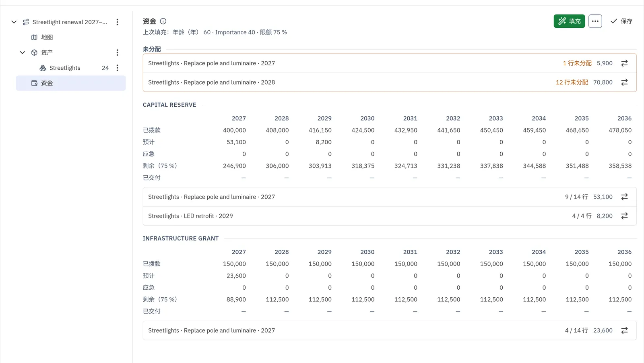Click swap icon on LED retrofit 2029 row
This screenshot has height=363, width=644.
click(624, 216)
